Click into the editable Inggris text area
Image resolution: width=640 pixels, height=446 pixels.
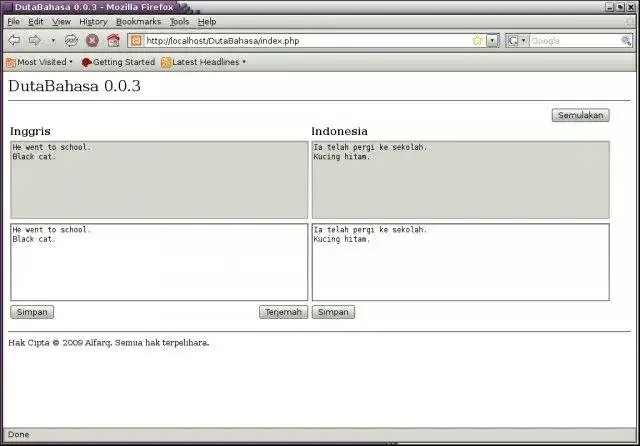click(159, 262)
